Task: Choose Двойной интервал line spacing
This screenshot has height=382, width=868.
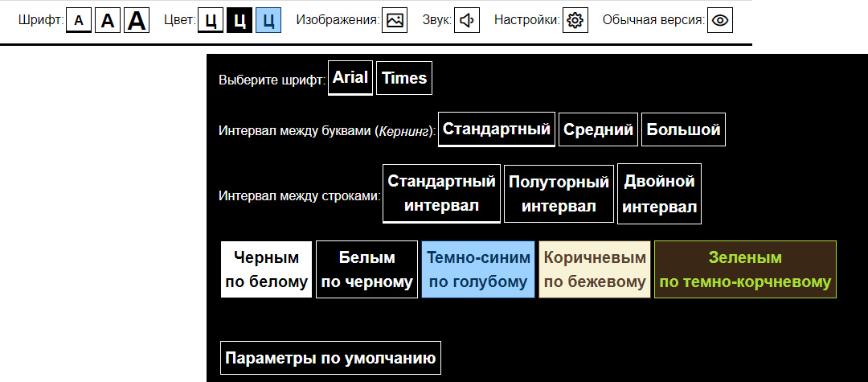Action: 659,194
